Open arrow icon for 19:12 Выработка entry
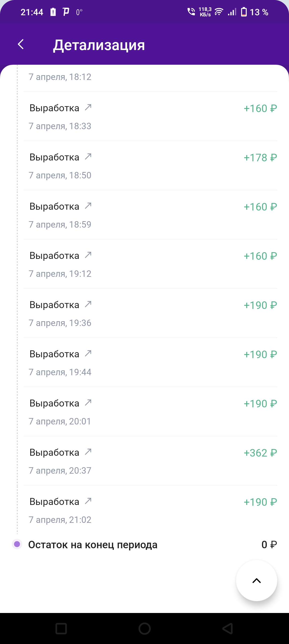 [x=88, y=255]
